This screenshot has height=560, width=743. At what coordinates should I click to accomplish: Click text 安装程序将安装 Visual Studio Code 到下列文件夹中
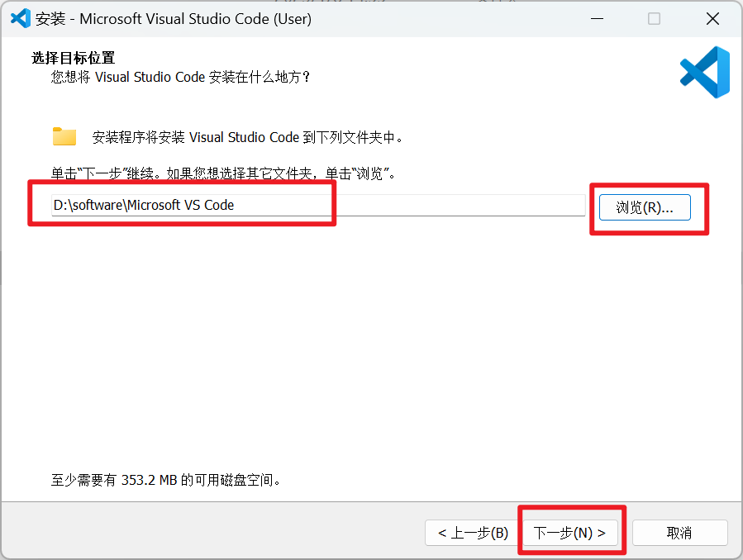[248, 137]
